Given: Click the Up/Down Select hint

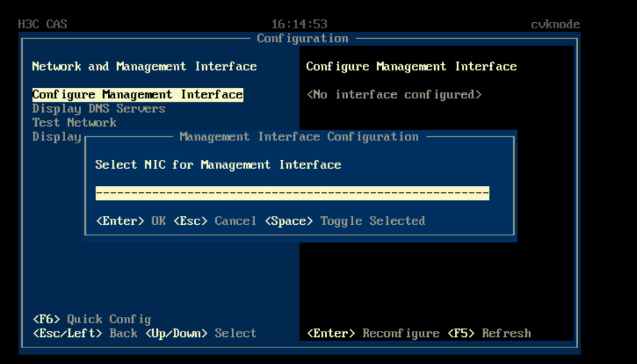Looking at the screenshot, I should tap(201, 333).
